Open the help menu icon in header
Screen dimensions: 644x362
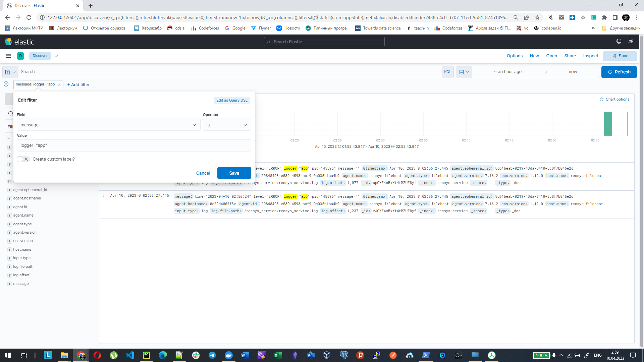coord(619,42)
